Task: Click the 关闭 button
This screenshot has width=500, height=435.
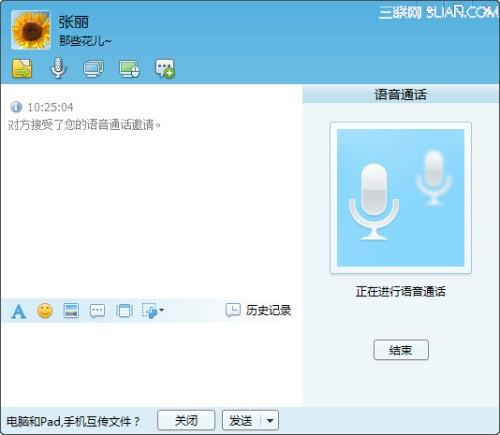Action: pos(186,421)
